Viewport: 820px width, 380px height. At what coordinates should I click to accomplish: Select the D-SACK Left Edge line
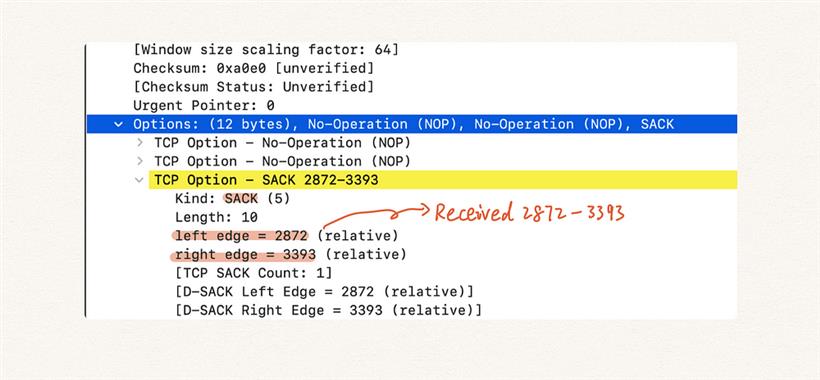[324, 292]
